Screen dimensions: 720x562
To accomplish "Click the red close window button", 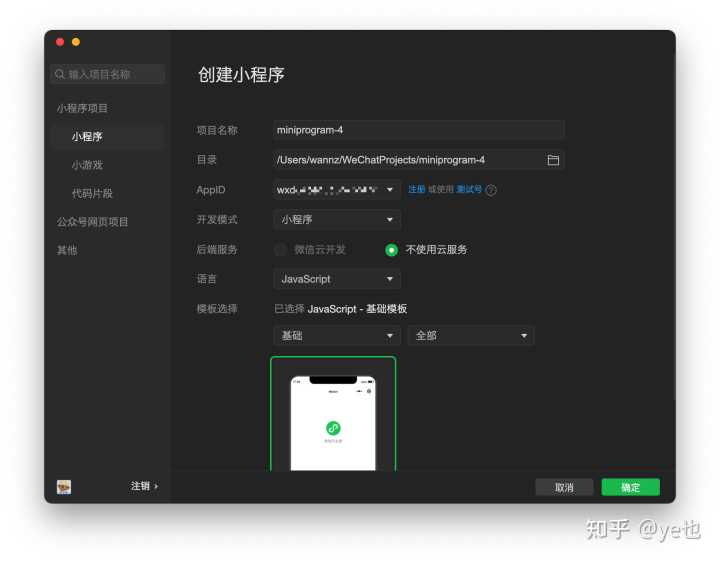I will point(60,42).
